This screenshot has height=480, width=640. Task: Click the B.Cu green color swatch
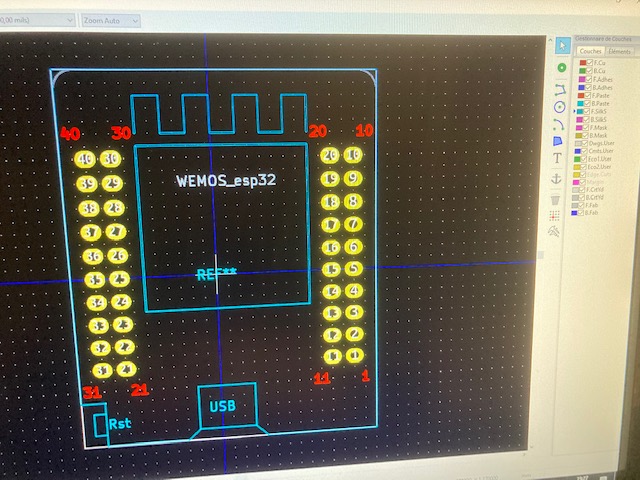coord(582,71)
